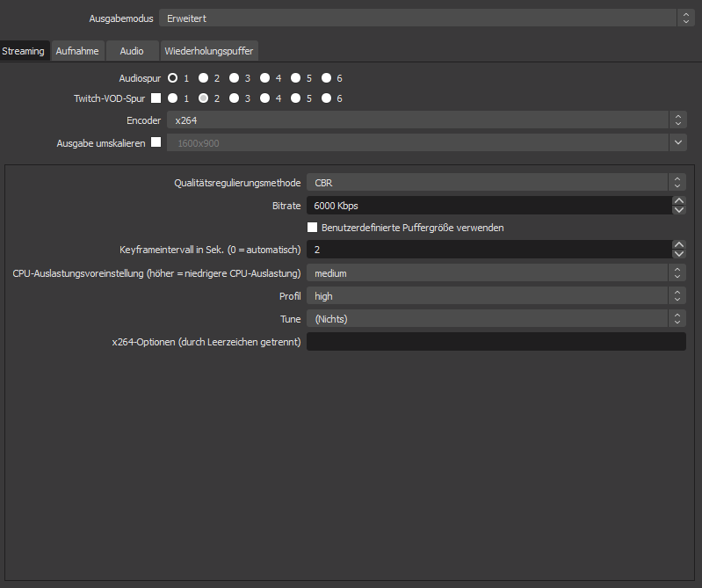Increase Keyframeintervall with the up arrow
702x588 pixels.
[679, 244]
